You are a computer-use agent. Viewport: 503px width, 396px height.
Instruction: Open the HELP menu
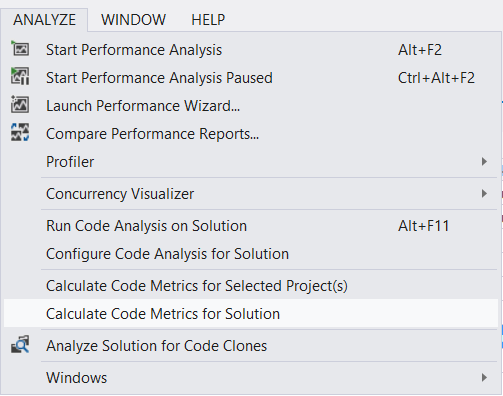(x=208, y=20)
